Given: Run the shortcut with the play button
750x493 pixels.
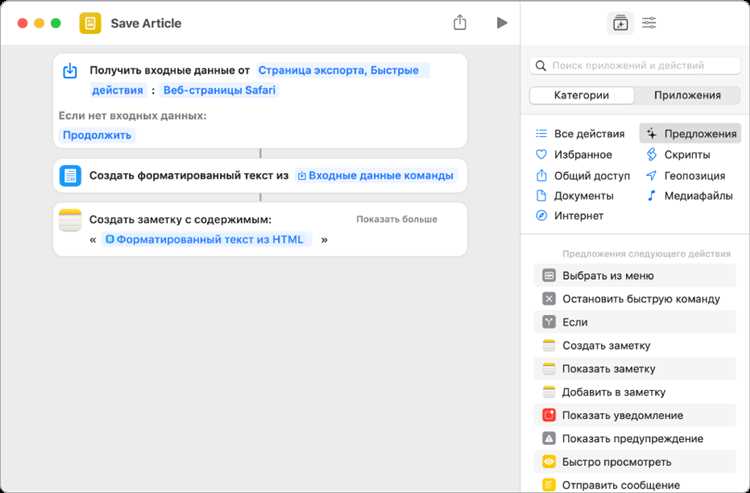Looking at the screenshot, I should pyautogui.click(x=501, y=22).
